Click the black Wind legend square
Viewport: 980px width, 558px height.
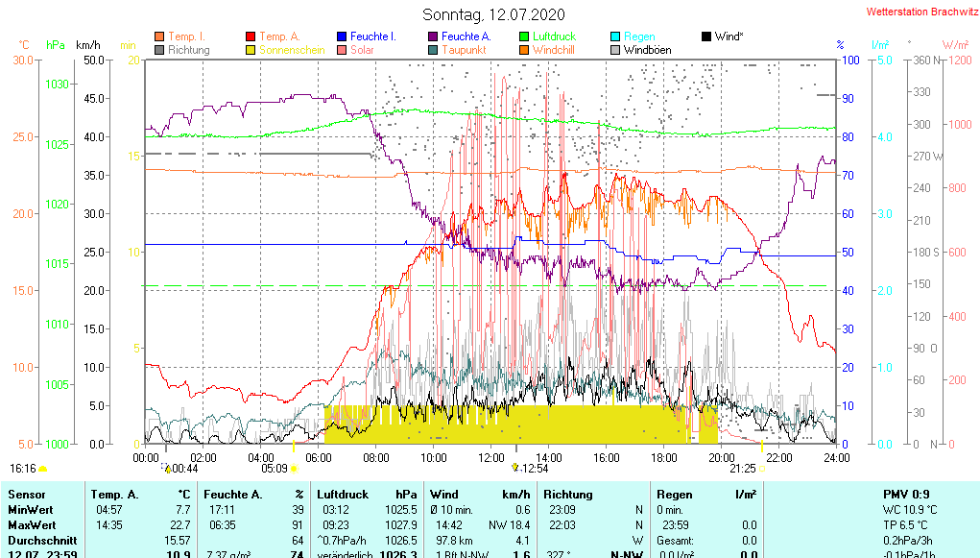coord(706,36)
